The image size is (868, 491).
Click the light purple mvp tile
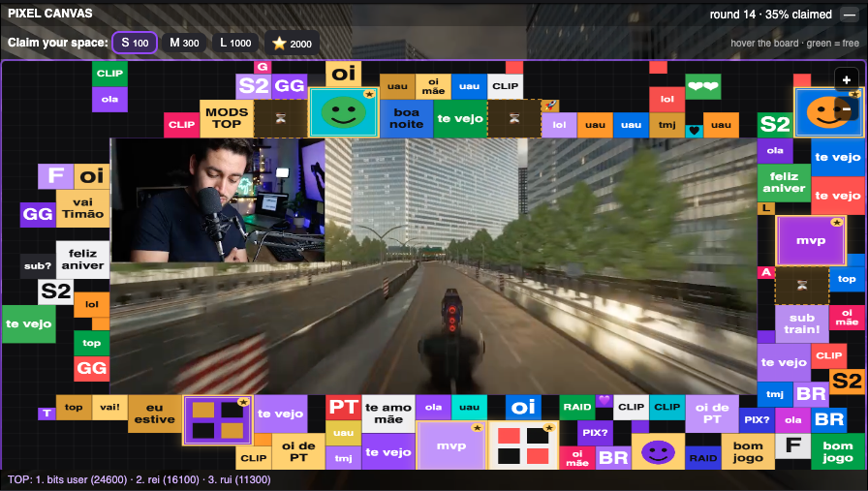(x=451, y=445)
